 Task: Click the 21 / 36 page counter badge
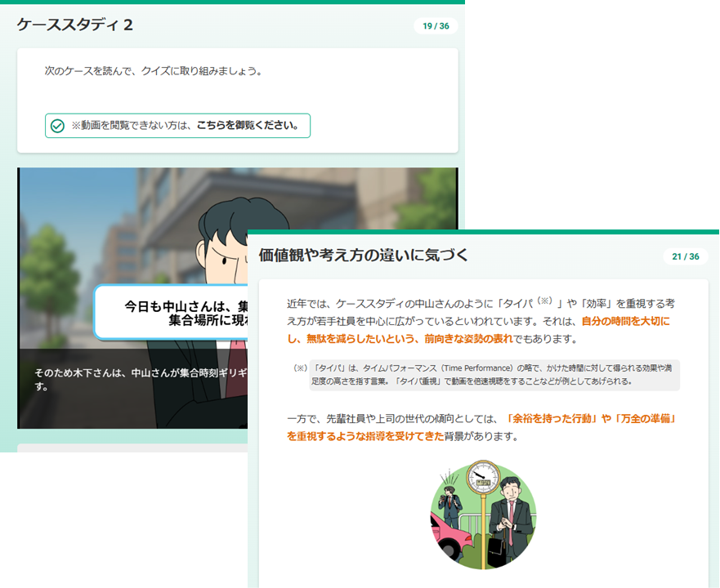click(x=685, y=256)
